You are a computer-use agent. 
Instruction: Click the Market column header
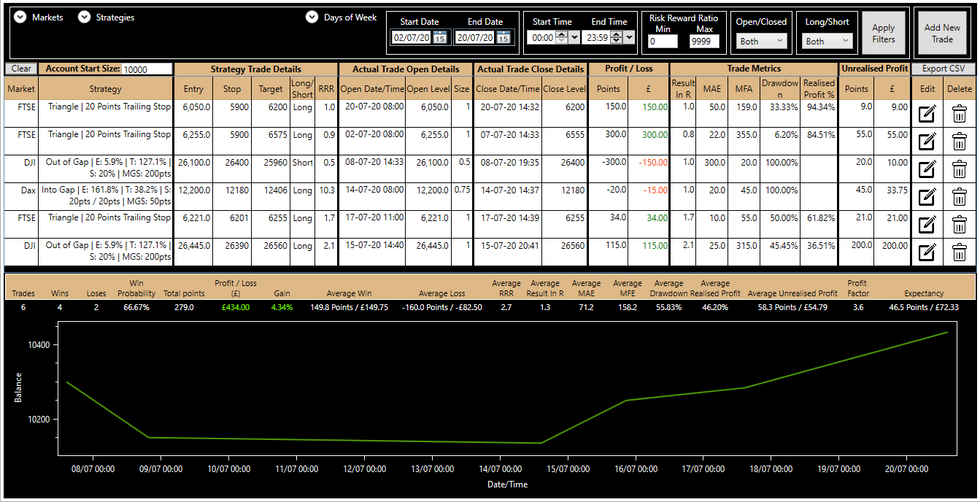point(21,89)
